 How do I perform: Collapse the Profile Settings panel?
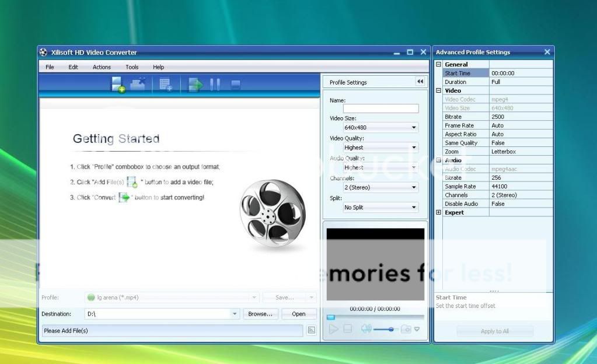420,82
